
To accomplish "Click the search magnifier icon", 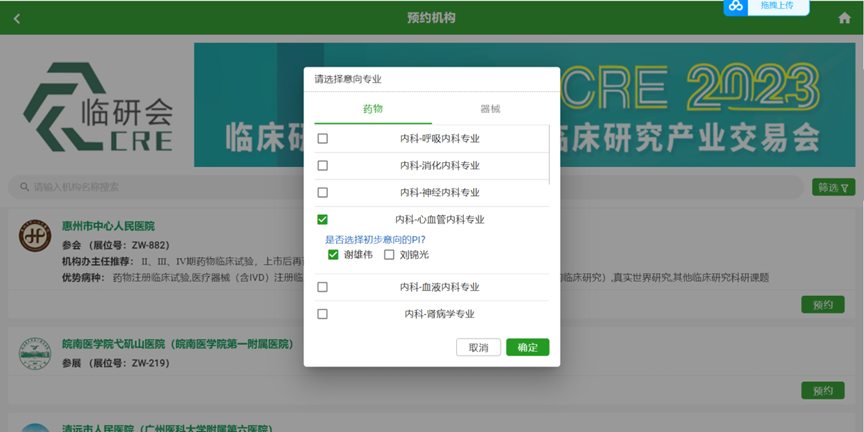I will [x=24, y=187].
